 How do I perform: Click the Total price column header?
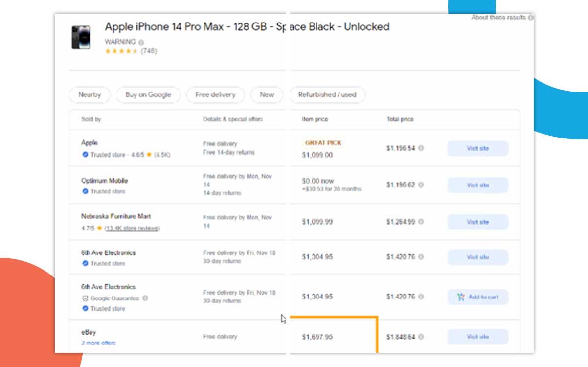(400, 119)
